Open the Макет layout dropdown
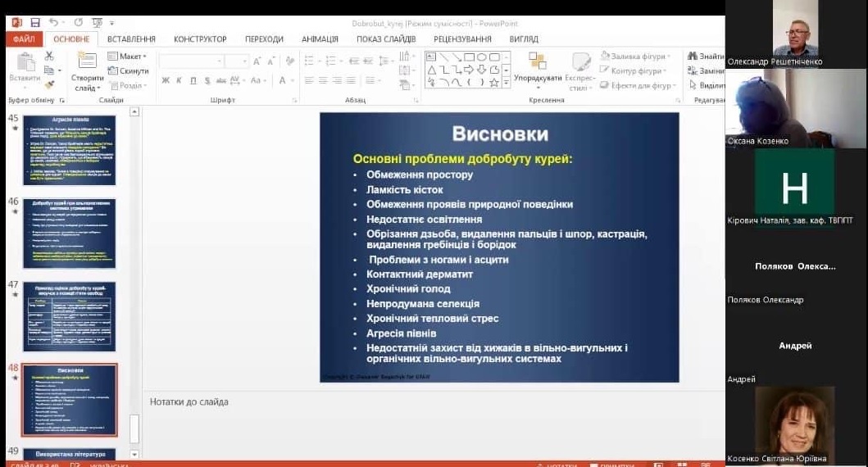 [x=128, y=57]
